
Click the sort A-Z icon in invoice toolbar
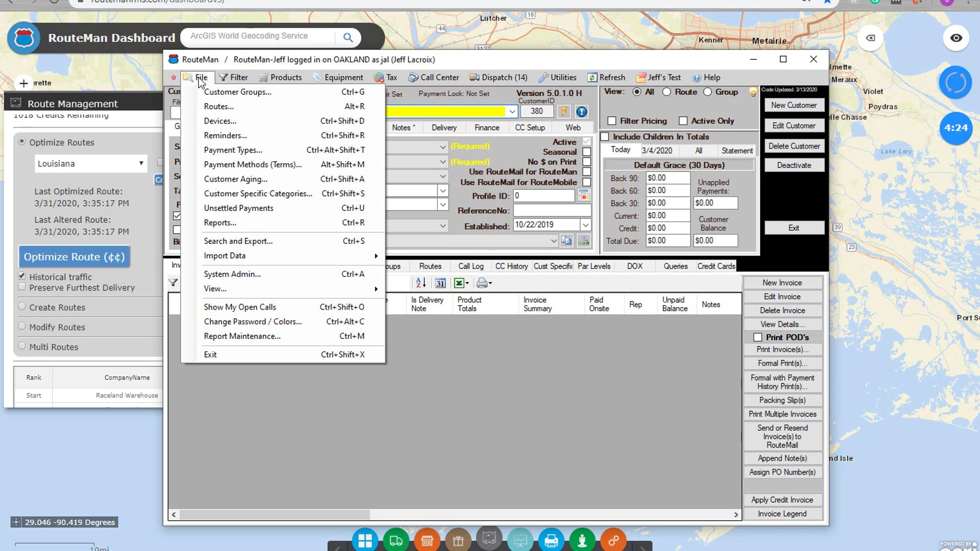[x=421, y=283]
